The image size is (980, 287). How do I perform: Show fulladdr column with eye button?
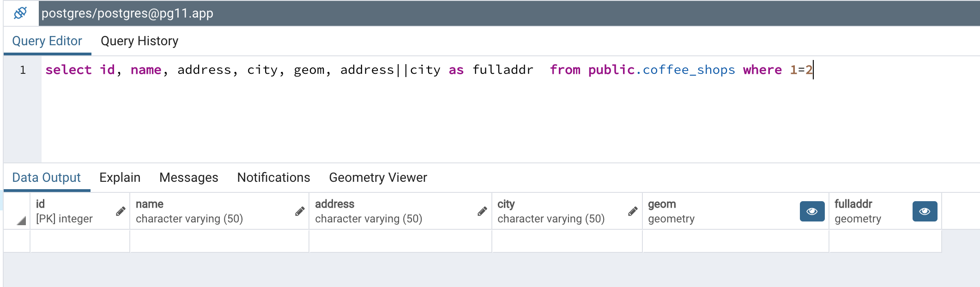coord(925,211)
